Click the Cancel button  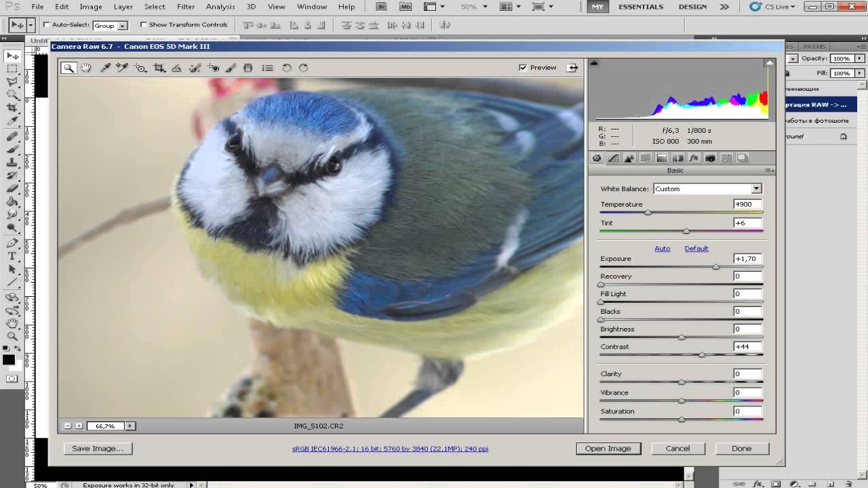coord(677,449)
